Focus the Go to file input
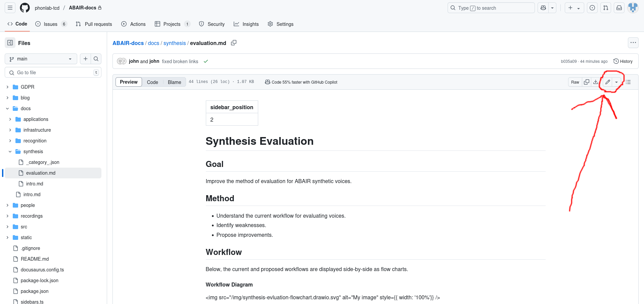Screen dimensions: 644x304 [x=53, y=72]
